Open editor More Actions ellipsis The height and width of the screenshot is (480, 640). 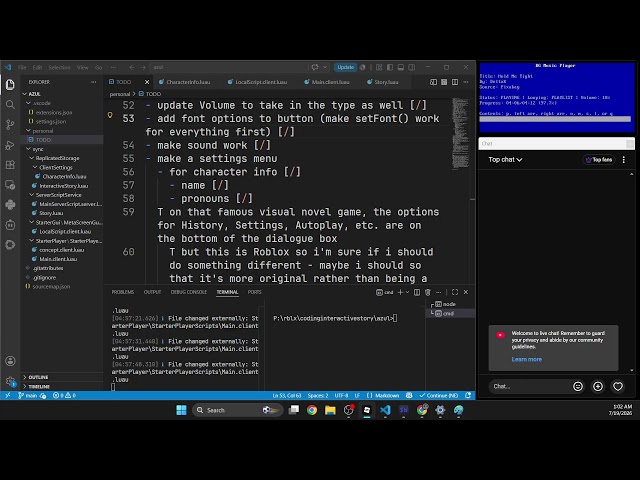click(x=466, y=82)
